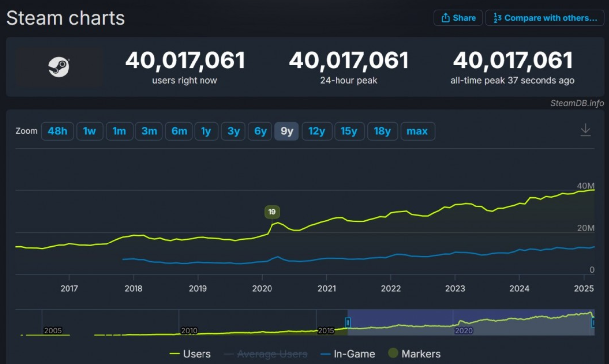Click the 2021 x-axis label
609x364 pixels.
326,288
